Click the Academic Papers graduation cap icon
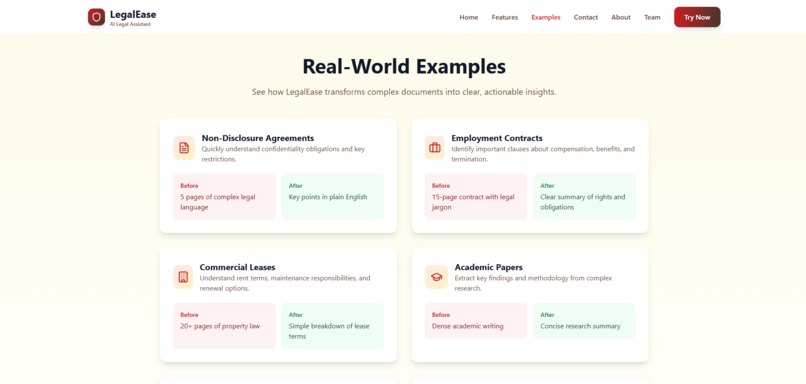The image size is (806, 384). click(x=436, y=277)
